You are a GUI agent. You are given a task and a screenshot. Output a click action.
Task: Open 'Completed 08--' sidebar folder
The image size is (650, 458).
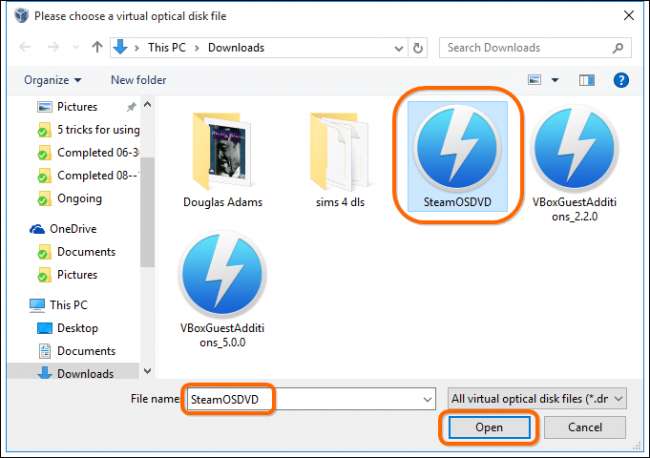(x=87, y=175)
